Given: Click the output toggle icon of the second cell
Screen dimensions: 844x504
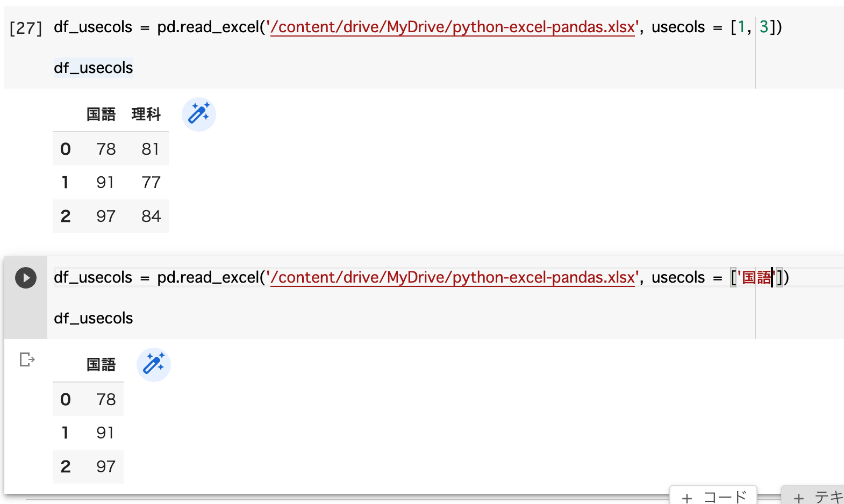Looking at the screenshot, I should [27, 359].
